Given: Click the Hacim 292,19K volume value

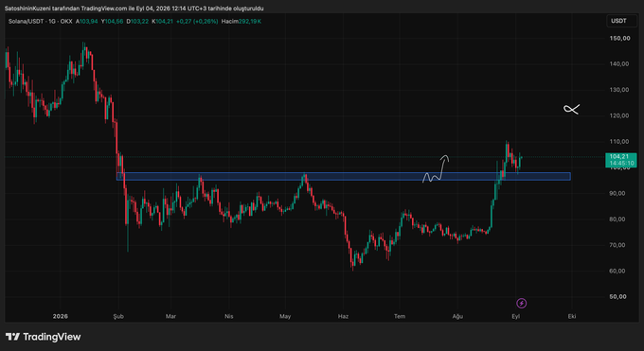Looking at the screenshot, I should pyautogui.click(x=241, y=22).
